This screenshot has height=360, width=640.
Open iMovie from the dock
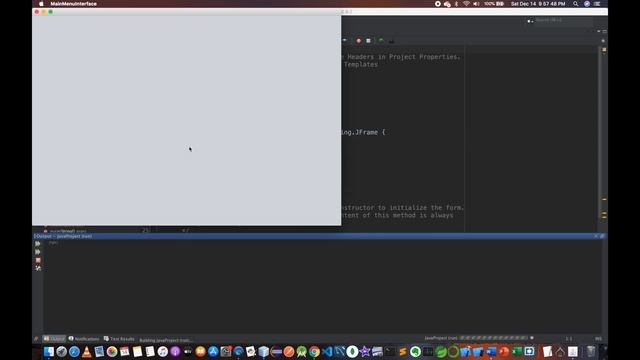tap(365, 351)
